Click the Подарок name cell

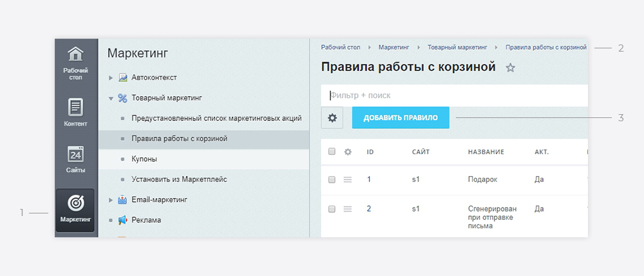point(482,180)
